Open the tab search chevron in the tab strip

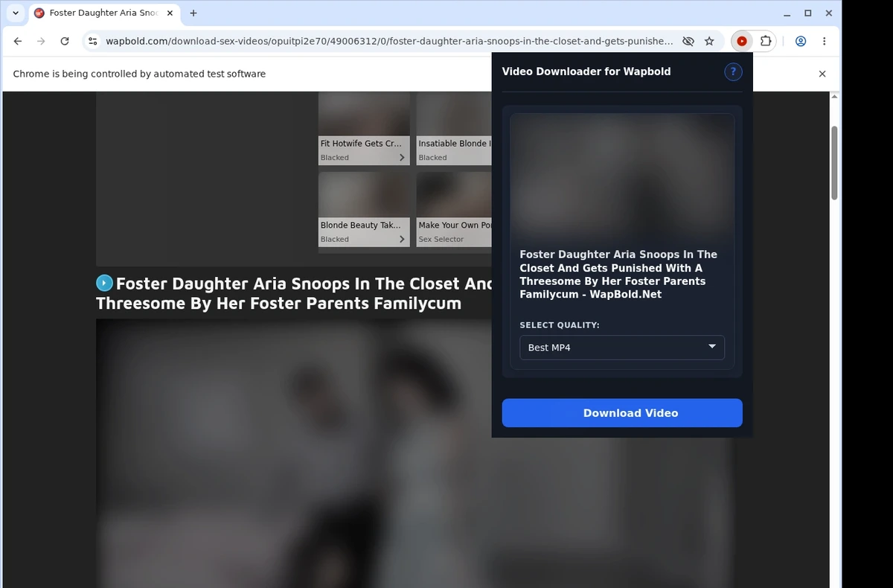click(x=16, y=13)
